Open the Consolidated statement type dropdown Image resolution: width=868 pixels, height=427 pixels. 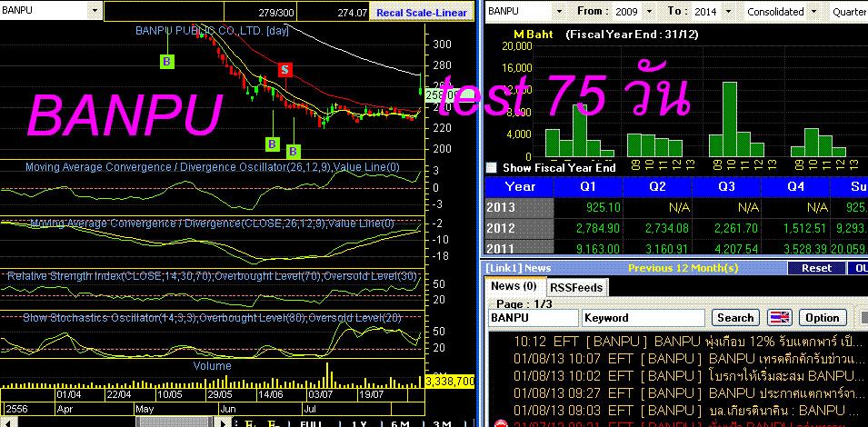[813, 12]
